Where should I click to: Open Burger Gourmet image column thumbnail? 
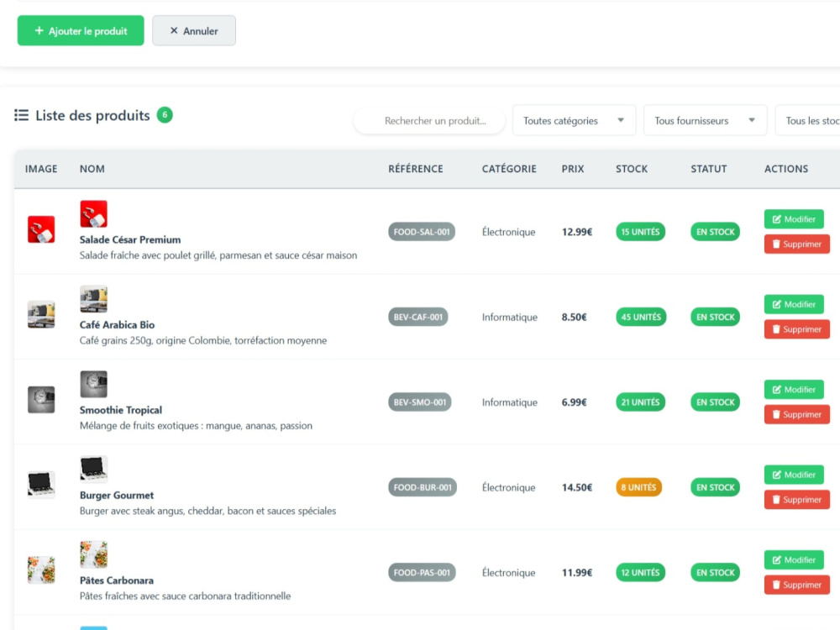(x=41, y=485)
